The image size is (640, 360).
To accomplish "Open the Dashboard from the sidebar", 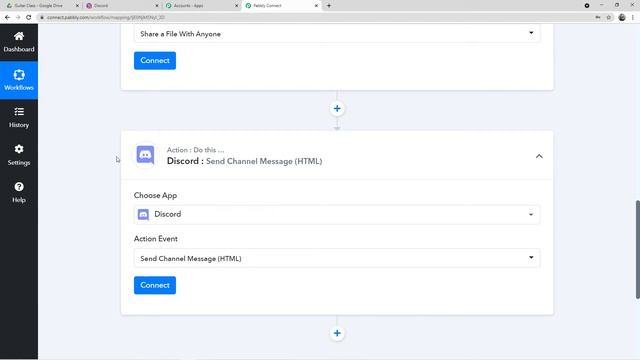I will click(x=19, y=42).
